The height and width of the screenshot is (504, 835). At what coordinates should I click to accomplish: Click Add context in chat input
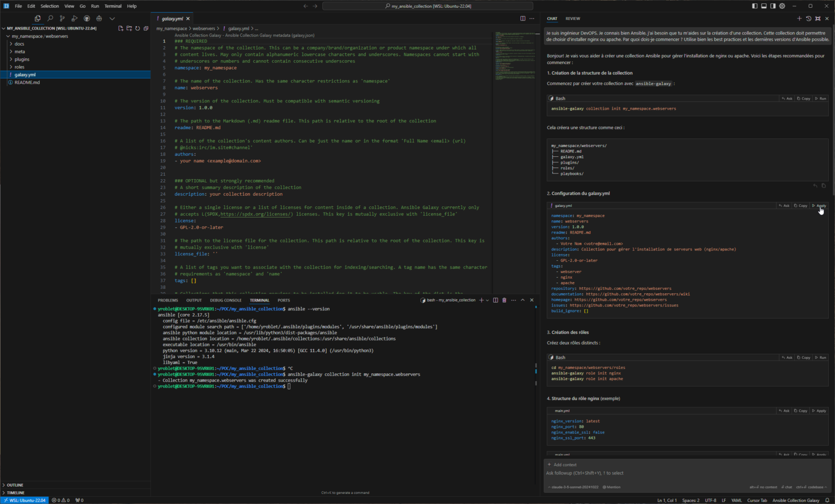pyautogui.click(x=563, y=465)
